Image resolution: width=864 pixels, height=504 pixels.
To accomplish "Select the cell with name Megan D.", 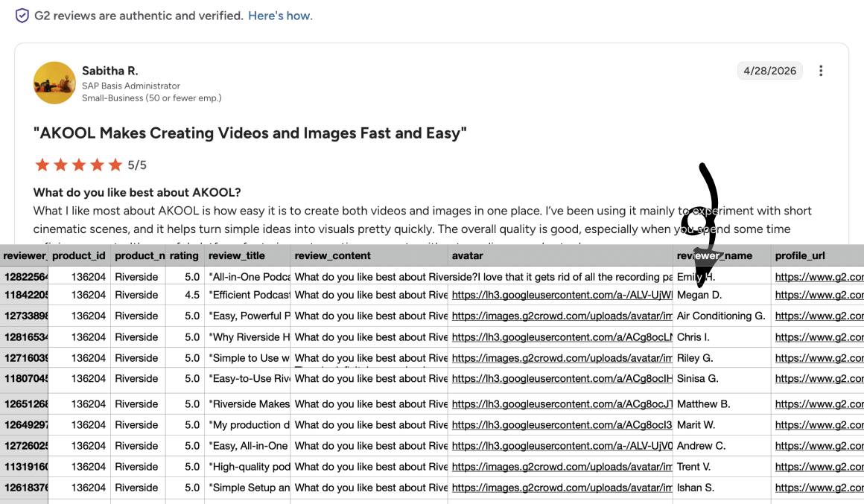I will click(x=722, y=296).
